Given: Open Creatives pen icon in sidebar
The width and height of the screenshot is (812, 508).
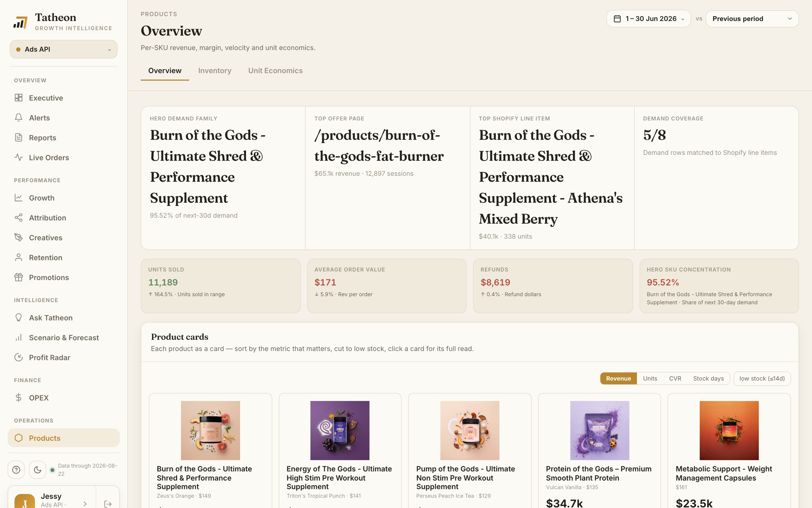Looking at the screenshot, I should 18,237.
